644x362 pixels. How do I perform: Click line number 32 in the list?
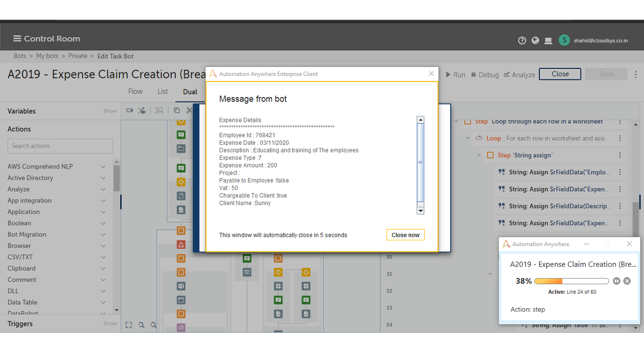(389, 291)
